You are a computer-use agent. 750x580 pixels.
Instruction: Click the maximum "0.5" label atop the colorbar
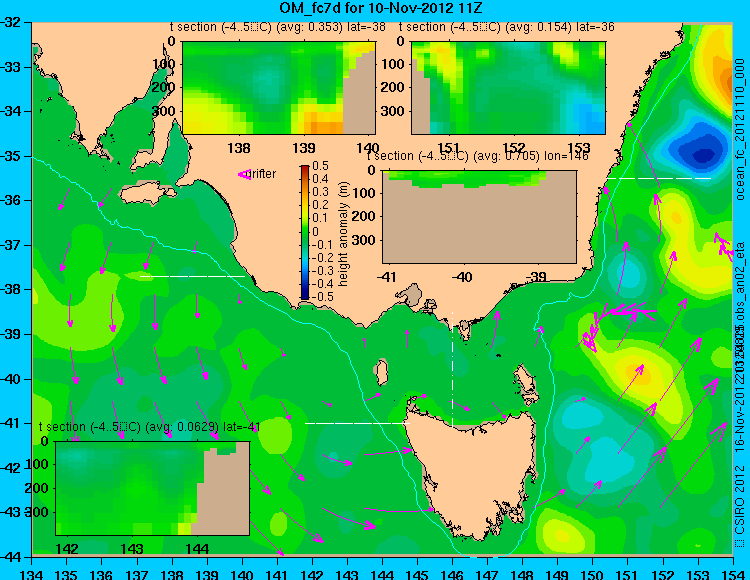tap(320, 166)
